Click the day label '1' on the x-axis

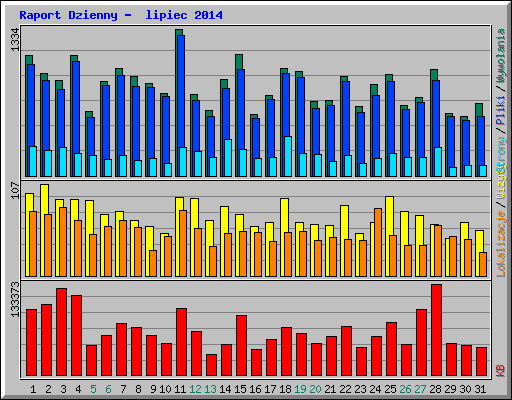[33, 389]
